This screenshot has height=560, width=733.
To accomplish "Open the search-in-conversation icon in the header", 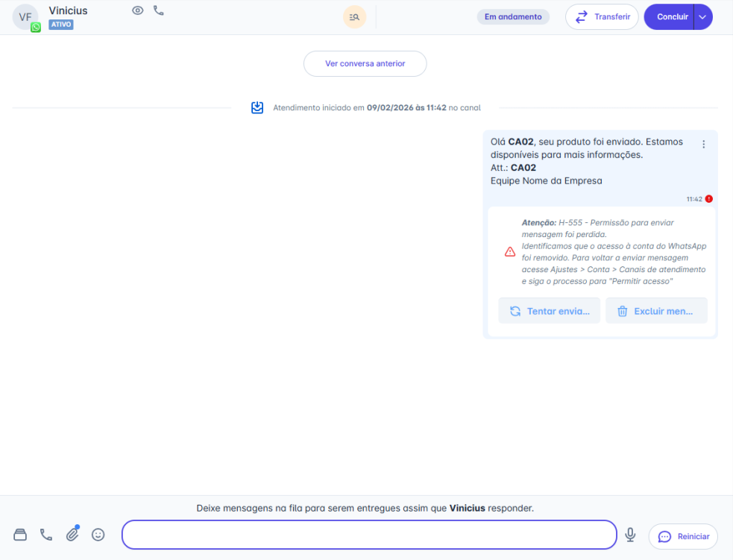I will (x=355, y=16).
